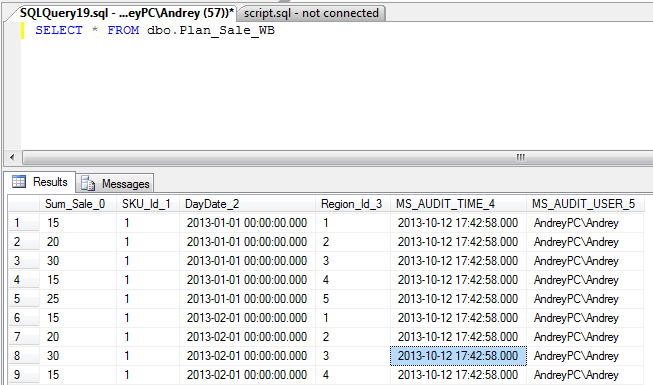
Task: Click the FROM keyword in query editor
Action: point(123,30)
